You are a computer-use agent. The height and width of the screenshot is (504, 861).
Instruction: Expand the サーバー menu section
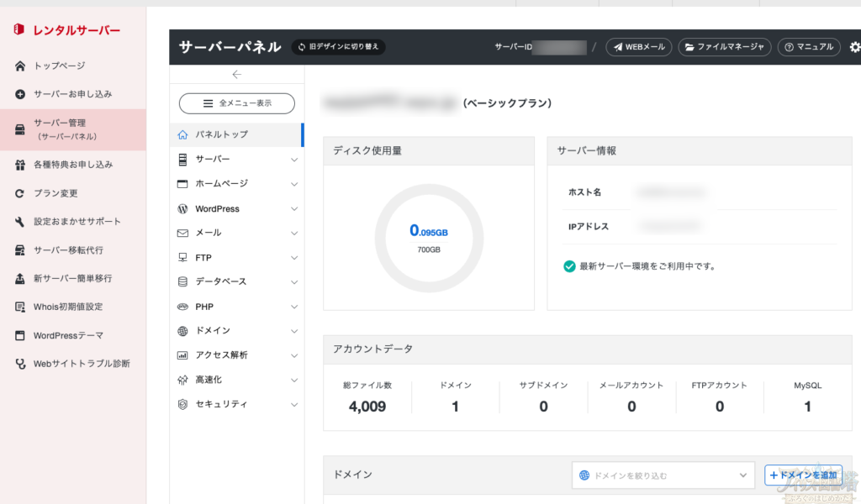pyautogui.click(x=237, y=159)
